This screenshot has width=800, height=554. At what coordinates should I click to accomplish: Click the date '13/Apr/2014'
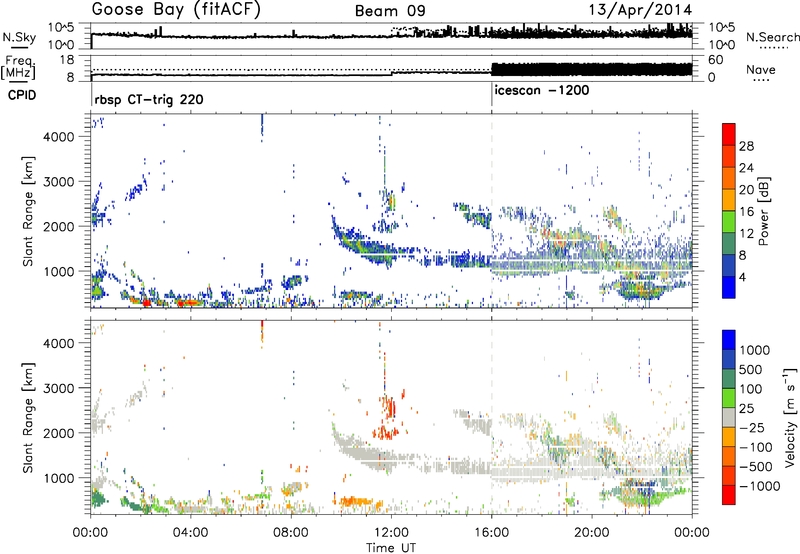641,10
